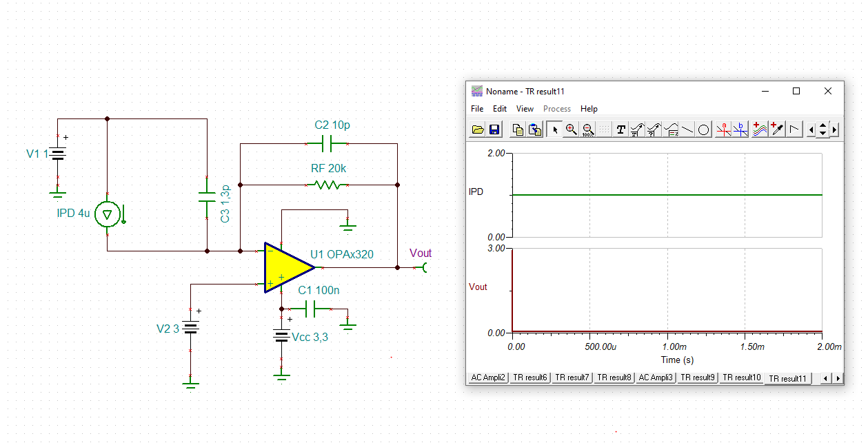Click the Open file folder icon
868x445 pixels.
point(477,130)
